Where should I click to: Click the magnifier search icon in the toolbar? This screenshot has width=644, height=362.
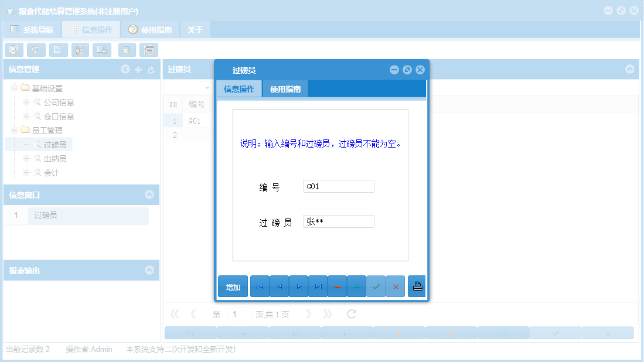coord(13,50)
